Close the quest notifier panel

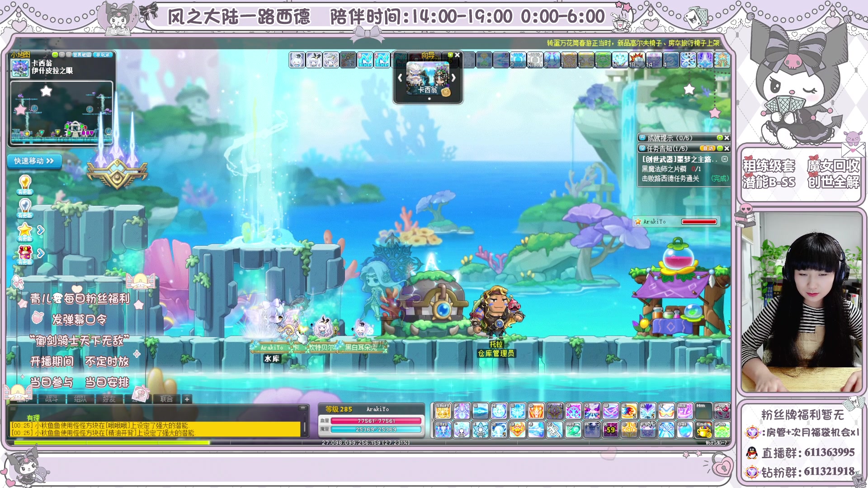point(726,148)
